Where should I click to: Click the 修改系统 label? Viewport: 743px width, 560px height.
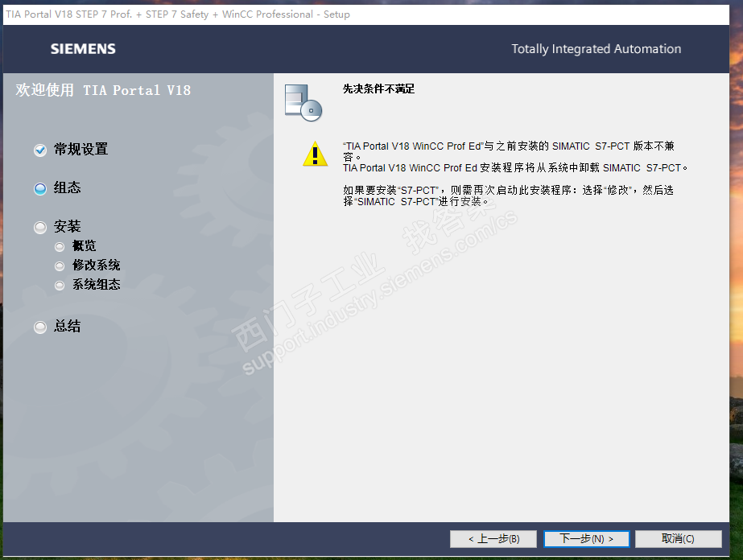tap(96, 265)
